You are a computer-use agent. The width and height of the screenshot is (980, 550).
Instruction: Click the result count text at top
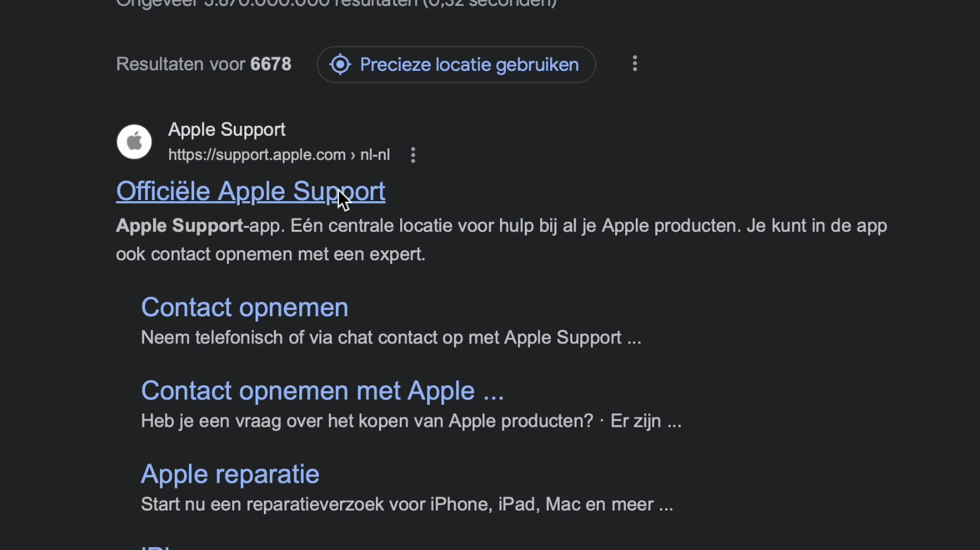[x=337, y=4]
